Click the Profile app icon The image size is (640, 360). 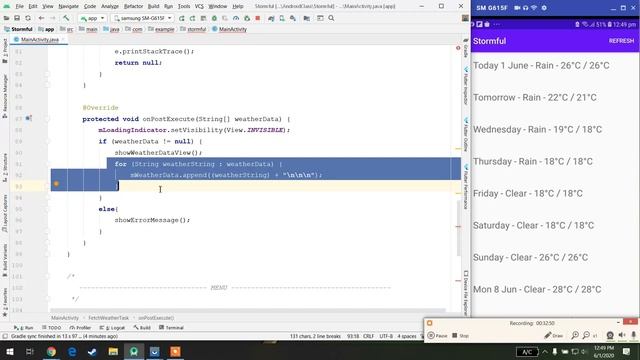coord(236,18)
